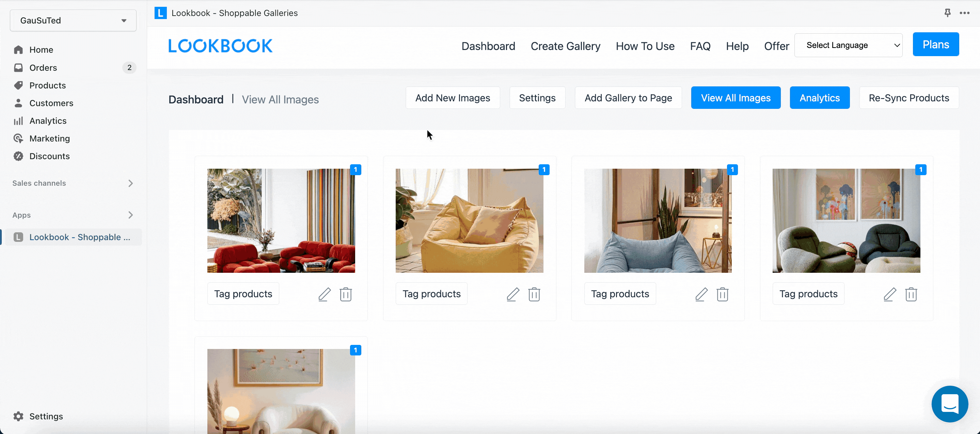Tag products on red sofa image
980x434 pixels.
coord(243,294)
